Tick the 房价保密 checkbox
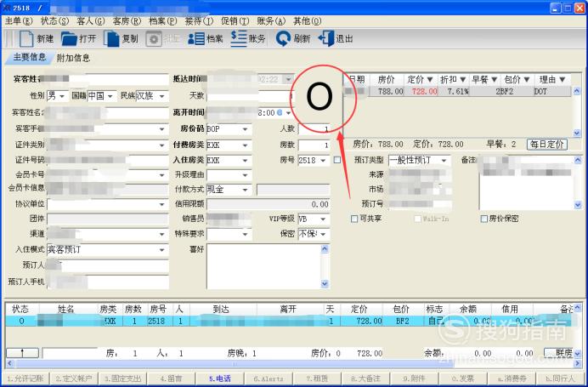Screen dimensions: 588x387 (x=484, y=219)
